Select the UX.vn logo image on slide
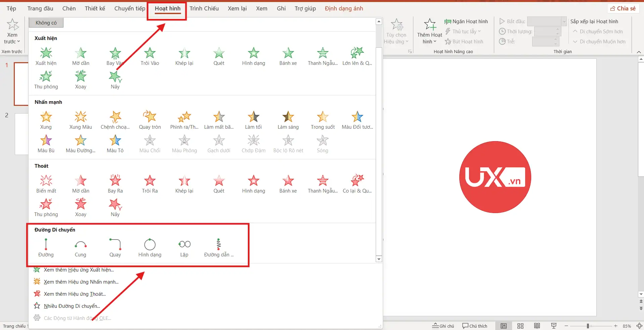 pos(495,177)
